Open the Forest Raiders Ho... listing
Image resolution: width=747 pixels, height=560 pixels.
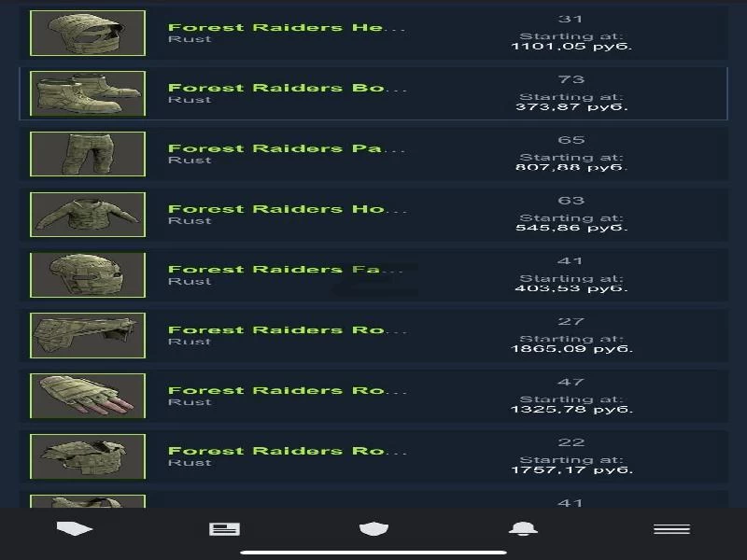[x=373, y=215]
